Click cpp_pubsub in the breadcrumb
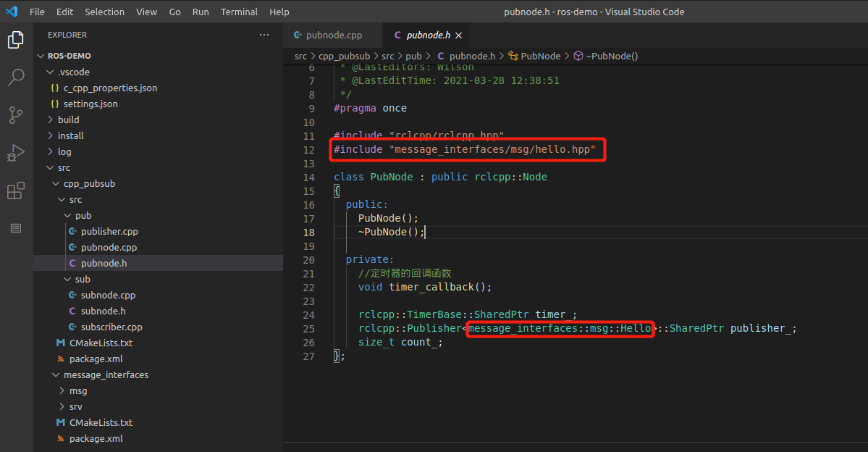The height and width of the screenshot is (452, 868). pos(344,56)
